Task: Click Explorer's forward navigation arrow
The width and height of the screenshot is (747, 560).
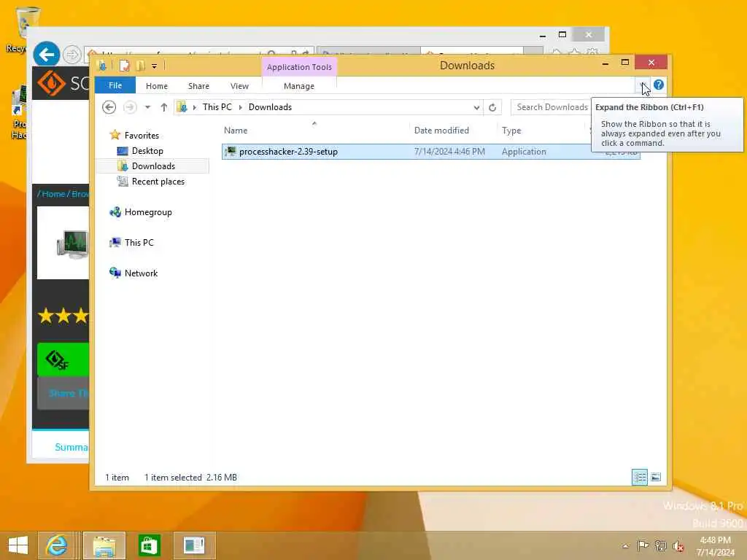Action: point(130,107)
